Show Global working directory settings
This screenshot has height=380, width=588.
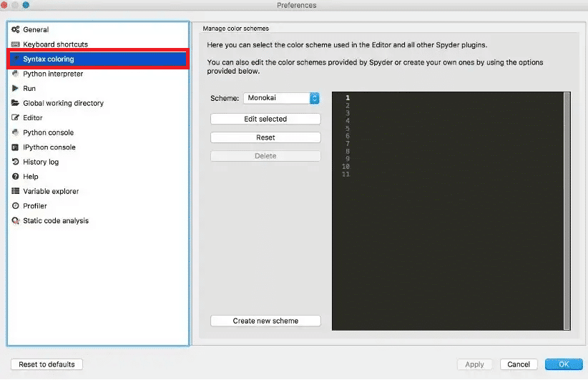pos(98,103)
